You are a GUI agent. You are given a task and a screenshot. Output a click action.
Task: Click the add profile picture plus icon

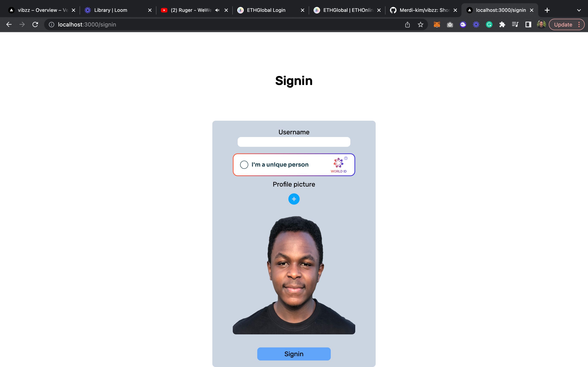tap(294, 199)
